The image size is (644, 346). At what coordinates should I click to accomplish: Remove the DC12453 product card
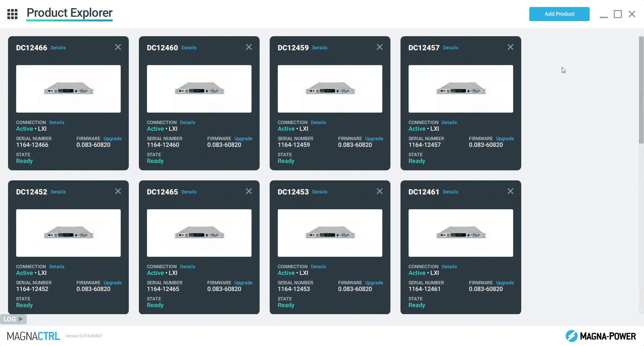[380, 191]
